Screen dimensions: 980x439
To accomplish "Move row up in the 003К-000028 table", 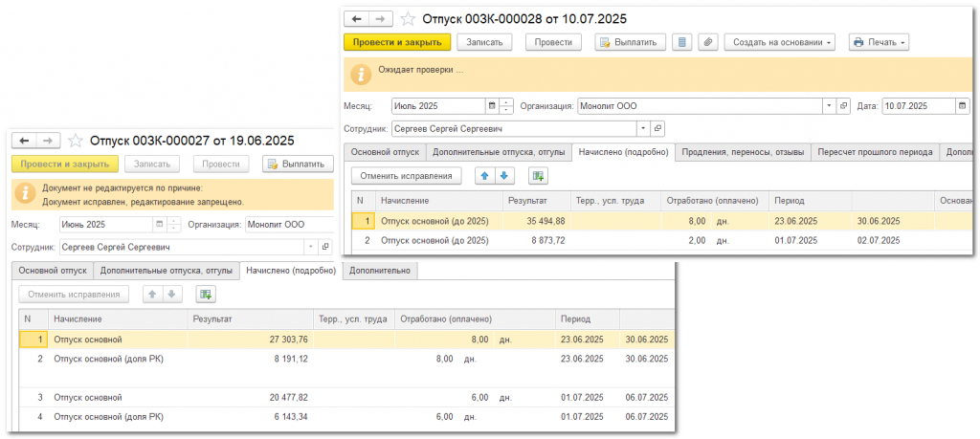I will [x=484, y=176].
